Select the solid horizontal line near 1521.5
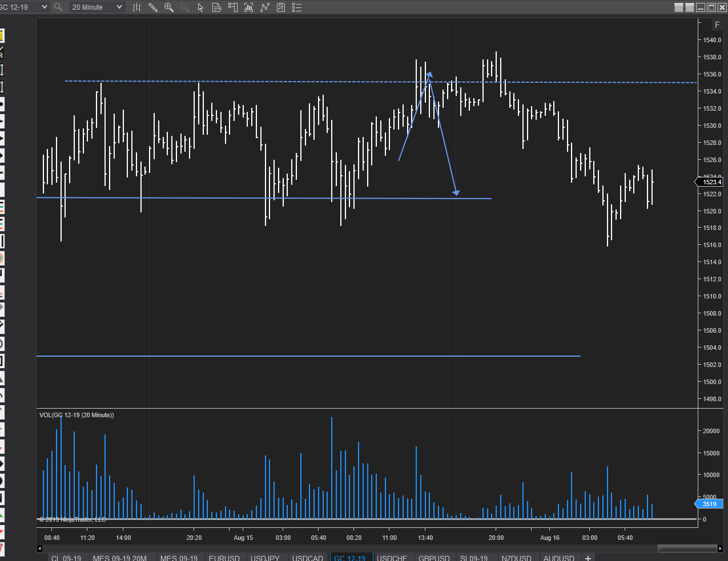This screenshot has height=561, width=728. [x=264, y=198]
